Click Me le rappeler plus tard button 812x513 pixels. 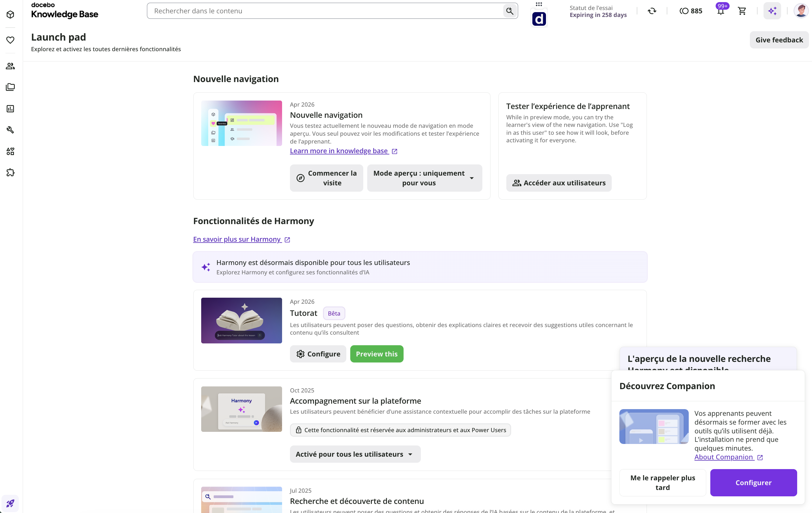point(663,482)
